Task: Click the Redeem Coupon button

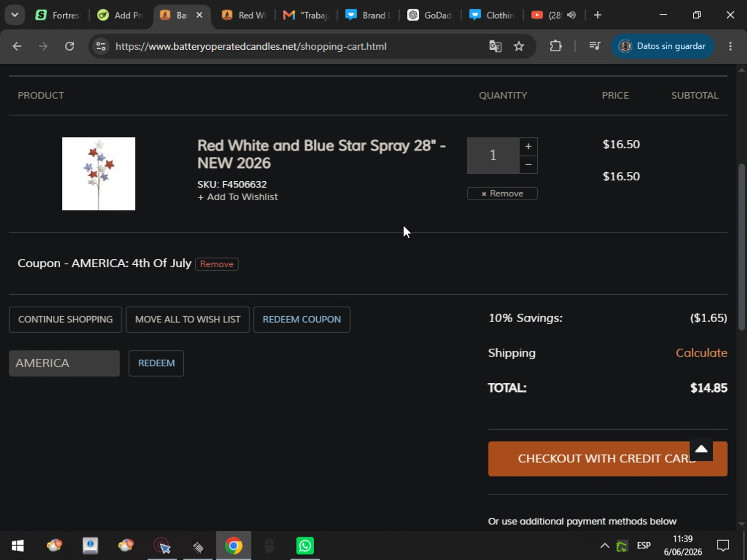Action: 302,320
